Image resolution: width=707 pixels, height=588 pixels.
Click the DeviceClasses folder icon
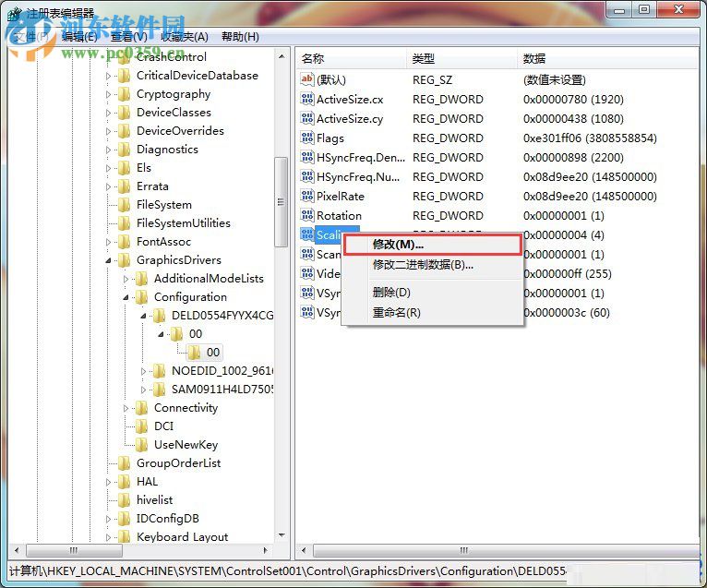tap(125, 113)
